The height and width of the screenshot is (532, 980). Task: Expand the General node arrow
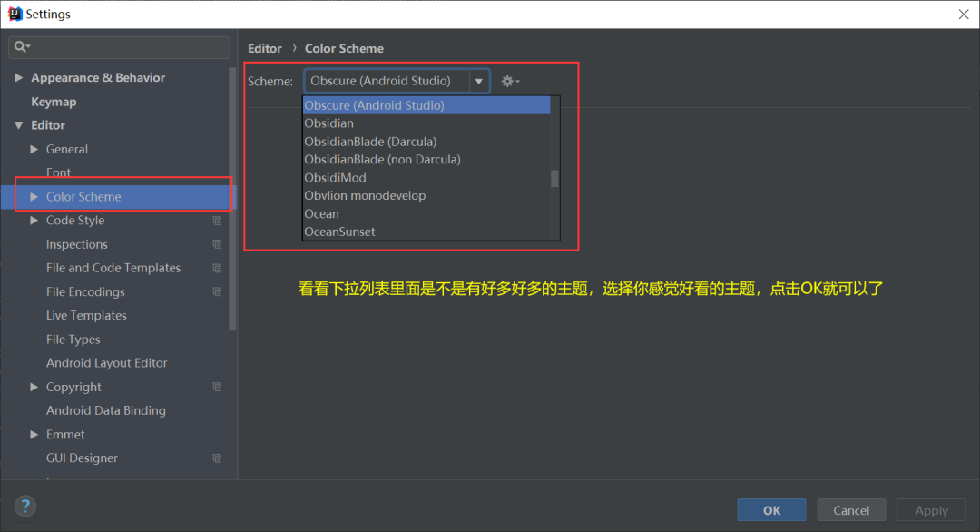point(34,150)
